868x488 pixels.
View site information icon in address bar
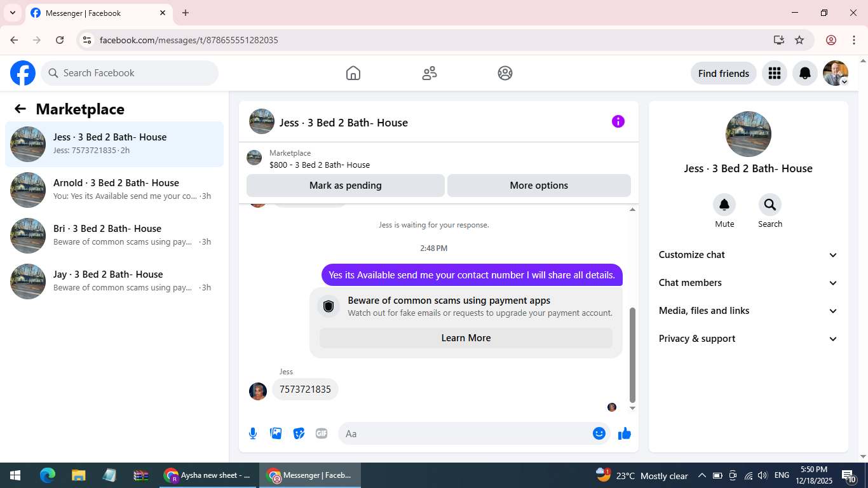(x=87, y=40)
